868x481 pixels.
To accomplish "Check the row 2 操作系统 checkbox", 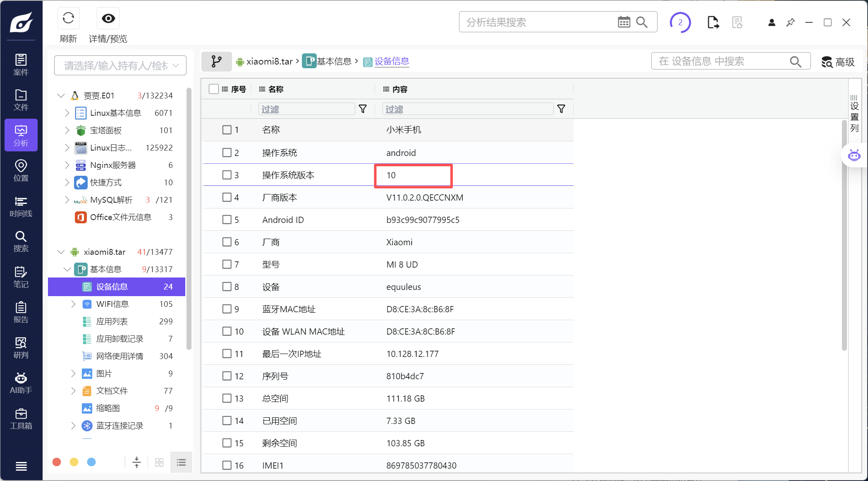I will 227,153.
